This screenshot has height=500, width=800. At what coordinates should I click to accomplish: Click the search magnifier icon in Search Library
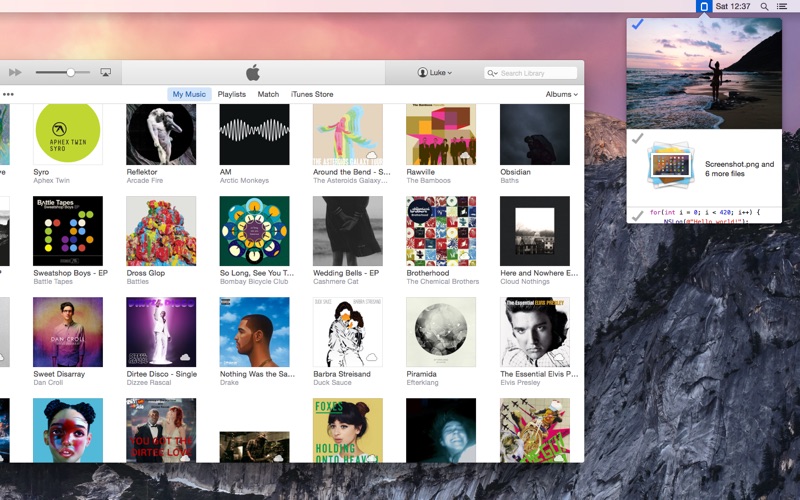pyautogui.click(x=492, y=73)
